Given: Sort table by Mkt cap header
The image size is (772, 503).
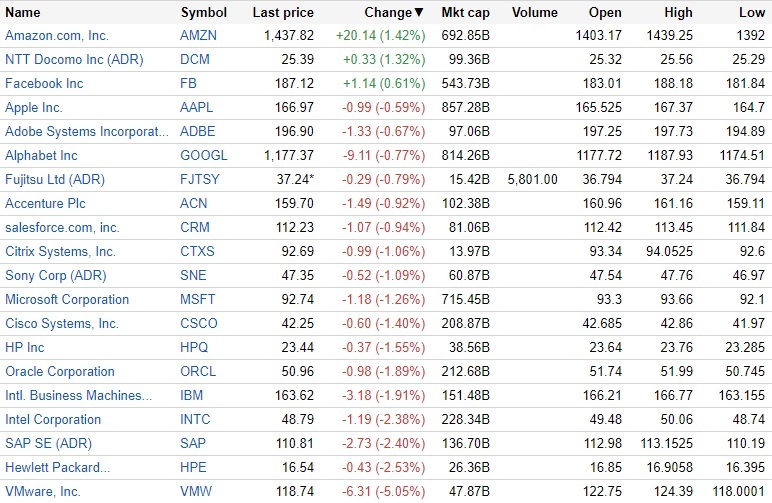Looking at the screenshot, I should coord(464,13).
